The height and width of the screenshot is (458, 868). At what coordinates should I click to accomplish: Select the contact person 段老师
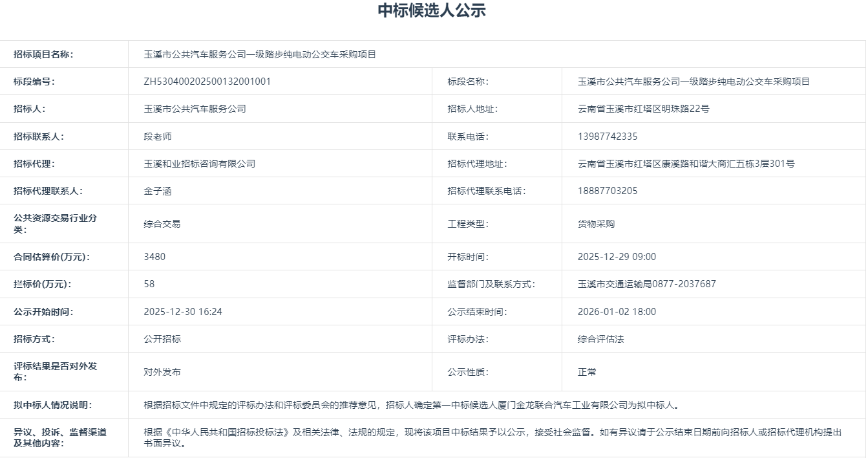click(x=158, y=136)
